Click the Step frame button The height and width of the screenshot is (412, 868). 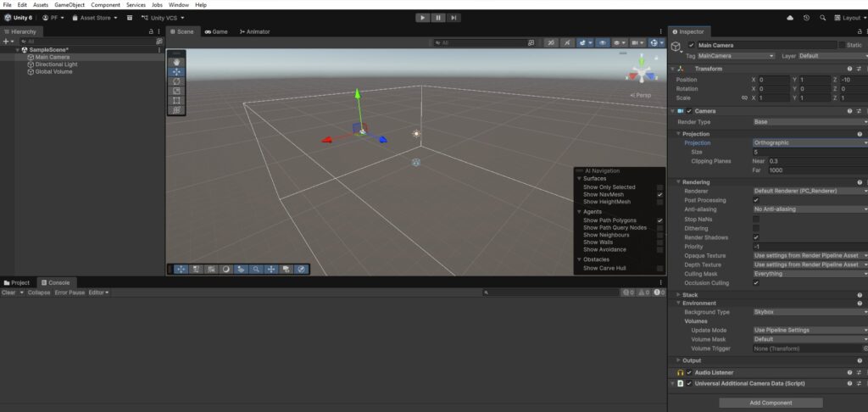[x=454, y=18]
